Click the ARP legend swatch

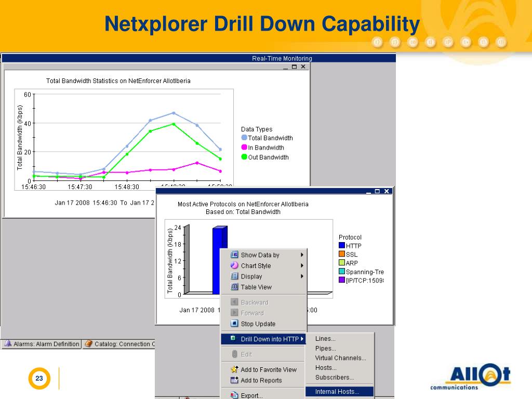[342, 262]
